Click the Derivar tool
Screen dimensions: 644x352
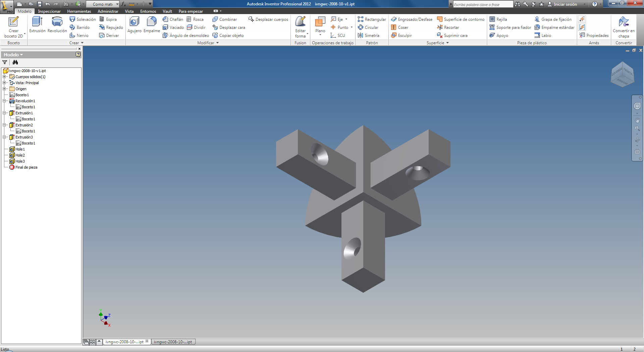109,36
